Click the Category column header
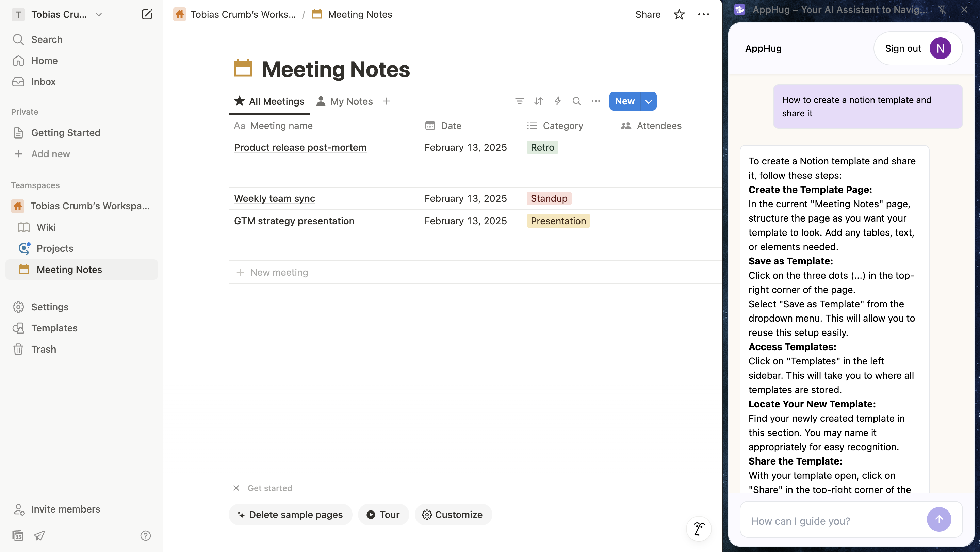 point(568,126)
